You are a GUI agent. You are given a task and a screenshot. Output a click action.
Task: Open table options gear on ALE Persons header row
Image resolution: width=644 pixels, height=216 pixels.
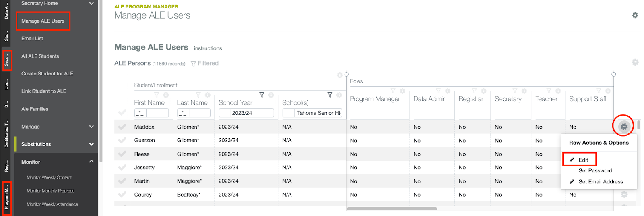click(x=635, y=62)
